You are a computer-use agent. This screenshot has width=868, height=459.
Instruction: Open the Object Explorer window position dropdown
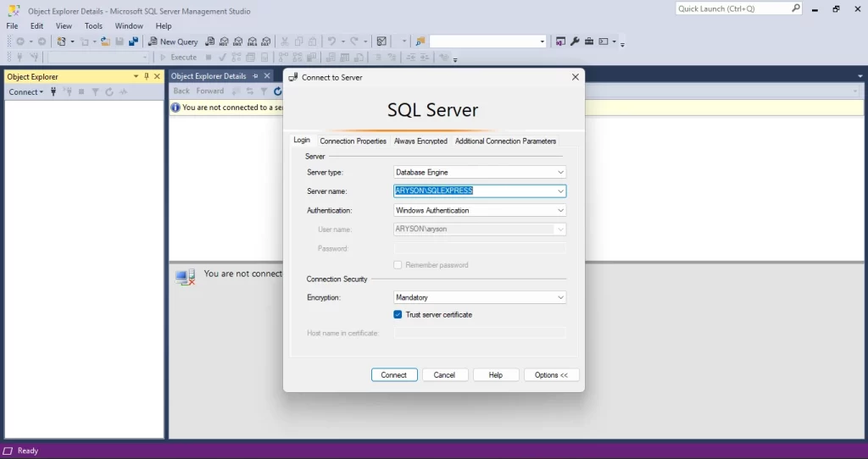[x=136, y=76]
